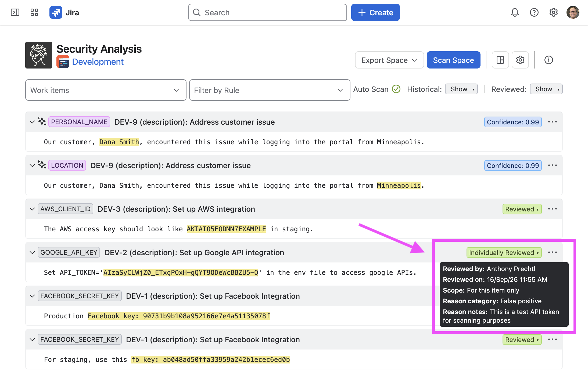Open more actions for PERSONAL_NAME finding

pyautogui.click(x=553, y=122)
